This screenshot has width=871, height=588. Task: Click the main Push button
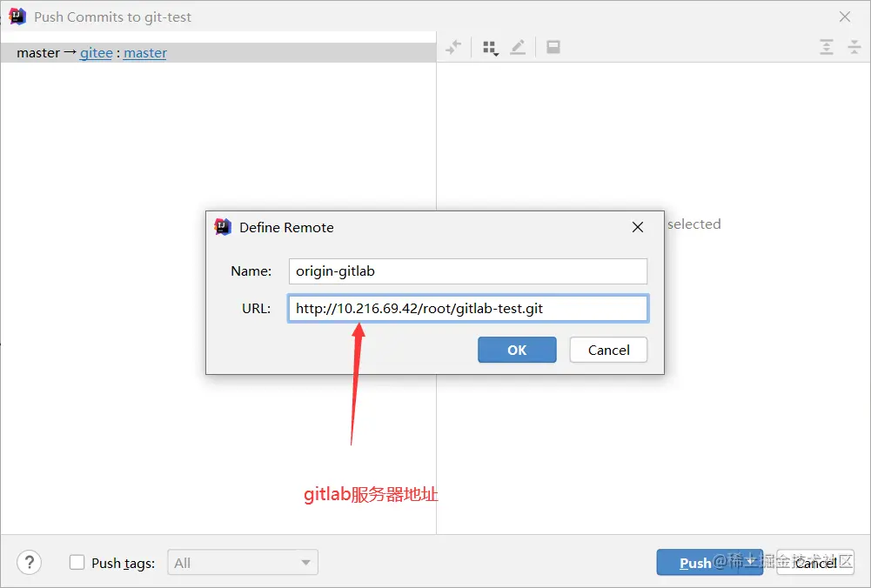pos(709,563)
